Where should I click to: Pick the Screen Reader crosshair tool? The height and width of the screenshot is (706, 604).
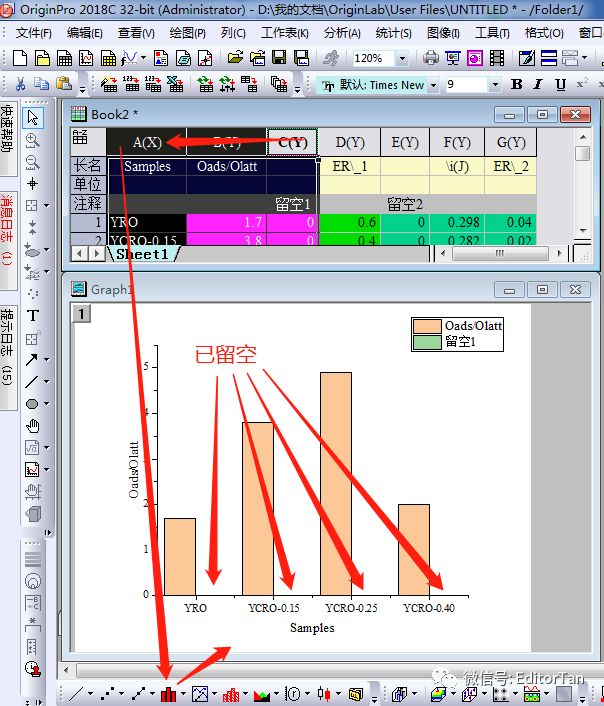tap(32, 184)
